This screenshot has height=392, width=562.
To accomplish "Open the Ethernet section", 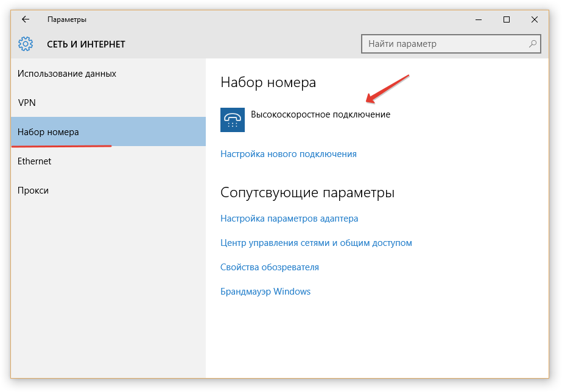I will tap(108, 161).
